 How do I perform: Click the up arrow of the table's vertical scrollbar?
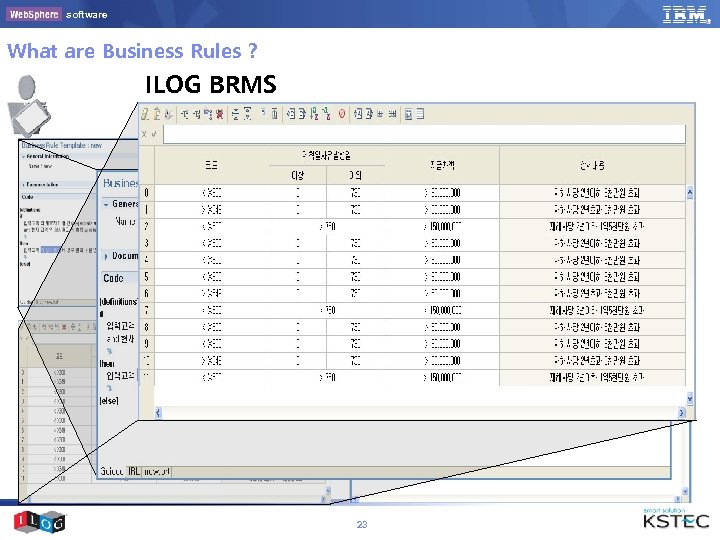point(690,193)
